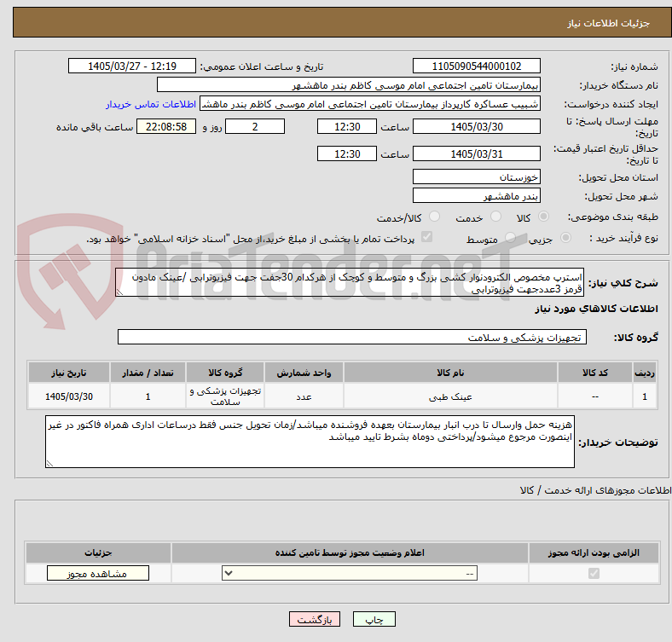Click the چاپ print button
This screenshot has height=642, width=672.
(374, 619)
